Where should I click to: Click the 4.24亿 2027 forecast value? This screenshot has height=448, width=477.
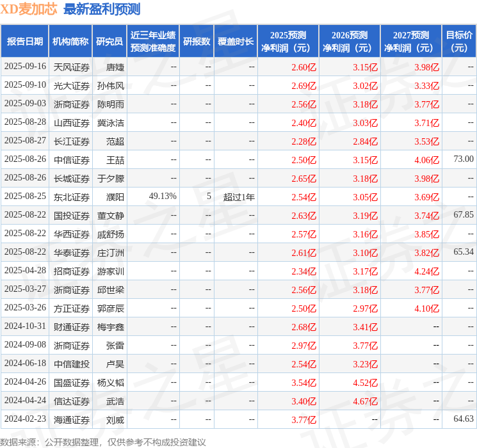427,271
